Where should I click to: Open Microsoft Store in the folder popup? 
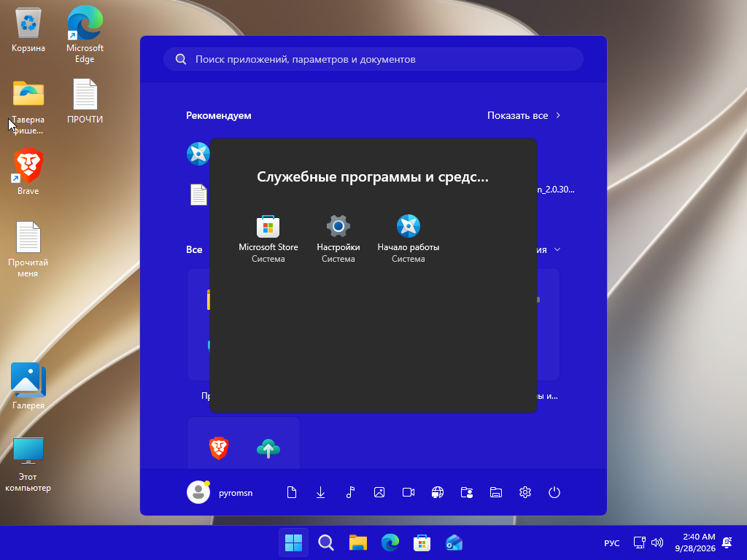(x=268, y=238)
